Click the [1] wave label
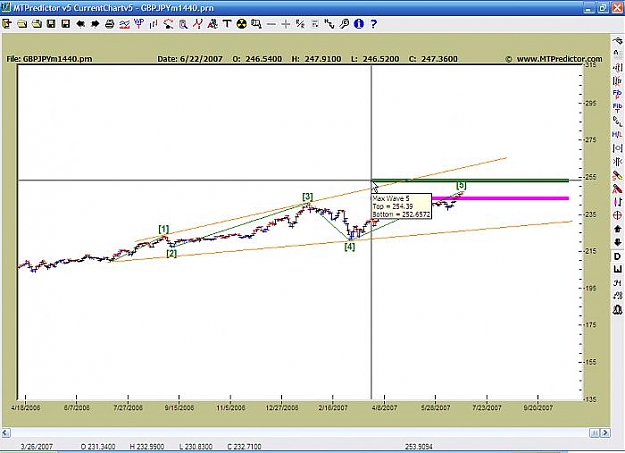The height and width of the screenshot is (453, 625). pyautogui.click(x=164, y=229)
